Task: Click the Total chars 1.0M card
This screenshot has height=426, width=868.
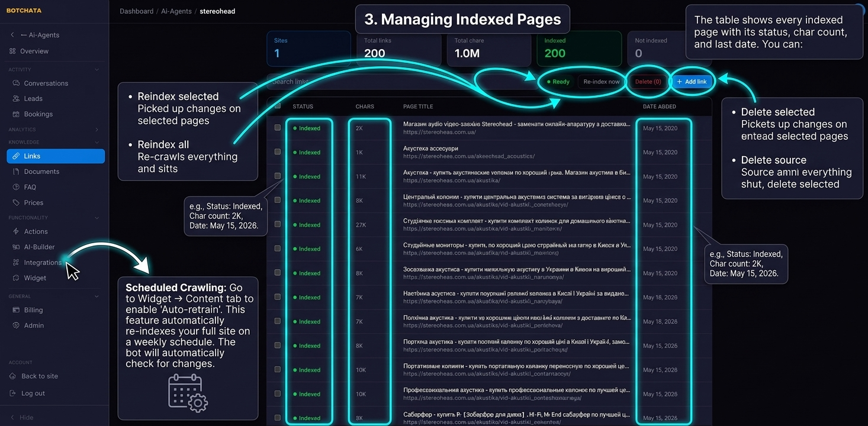Action: tap(488, 49)
